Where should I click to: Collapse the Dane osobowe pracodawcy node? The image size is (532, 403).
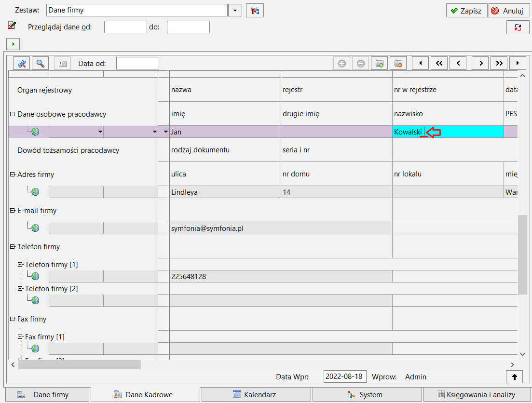(x=13, y=114)
